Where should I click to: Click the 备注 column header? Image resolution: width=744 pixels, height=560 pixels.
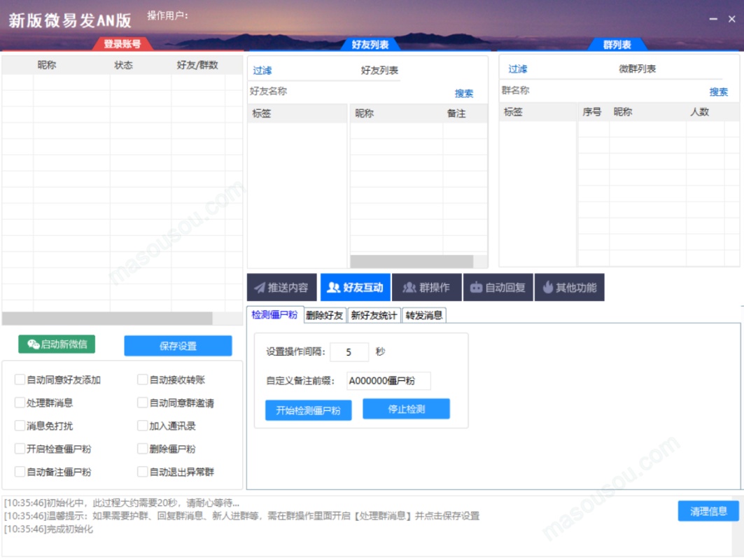point(456,113)
